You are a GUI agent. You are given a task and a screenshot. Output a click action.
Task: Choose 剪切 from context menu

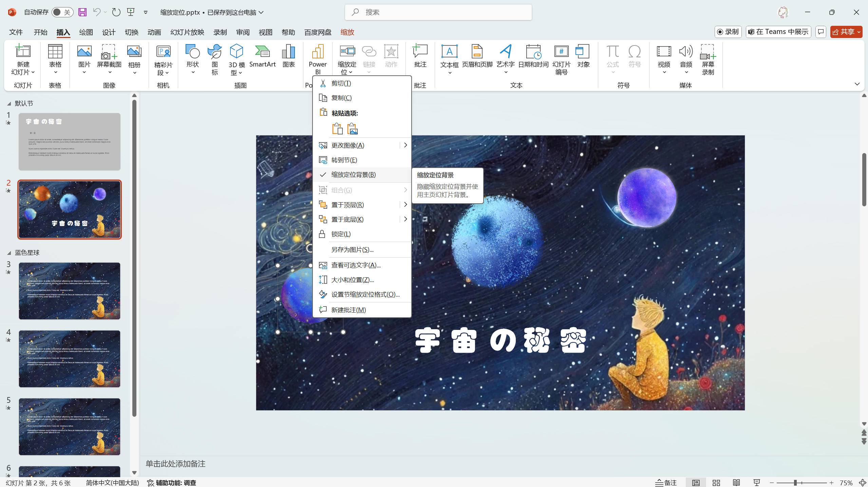362,83
